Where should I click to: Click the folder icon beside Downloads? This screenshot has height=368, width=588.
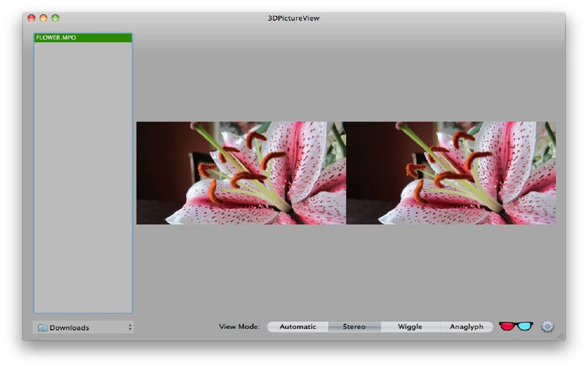(43, 328)
